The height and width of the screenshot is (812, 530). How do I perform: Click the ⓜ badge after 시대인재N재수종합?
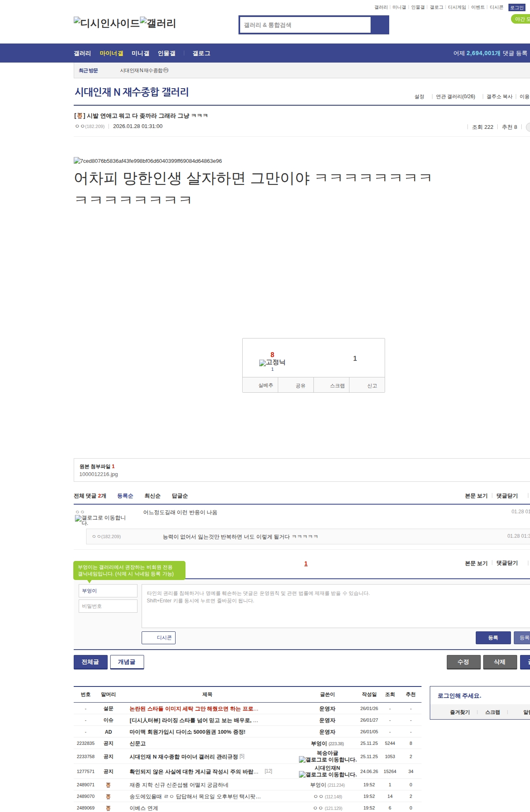click(166, 70)
